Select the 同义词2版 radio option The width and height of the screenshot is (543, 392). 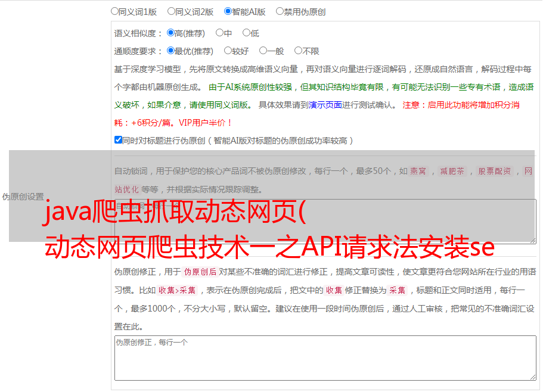pos(172,11)
